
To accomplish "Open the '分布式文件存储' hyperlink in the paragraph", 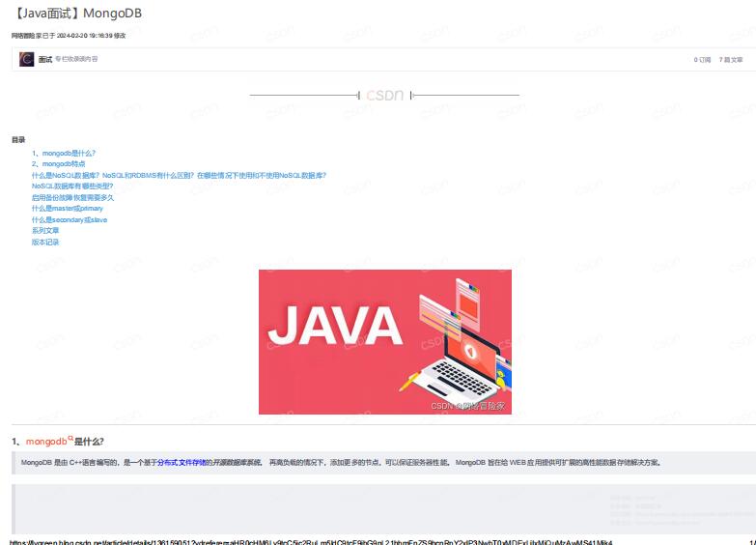I will point(182,463).
